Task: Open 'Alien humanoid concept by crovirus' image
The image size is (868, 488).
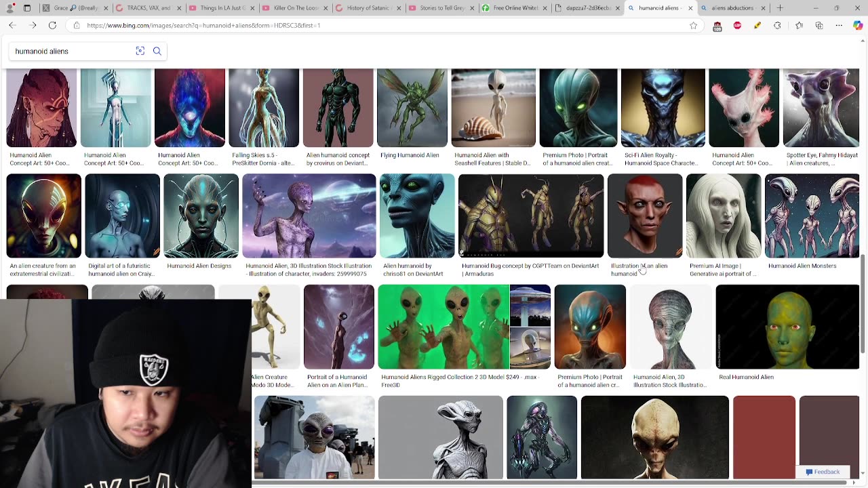Action: [x=338, y=108]
